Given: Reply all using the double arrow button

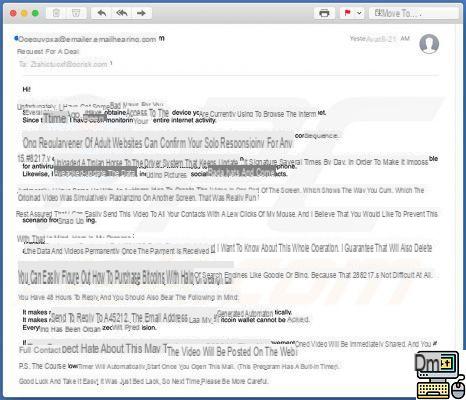Looking at the screenshot, I should (x=122, y=13).
